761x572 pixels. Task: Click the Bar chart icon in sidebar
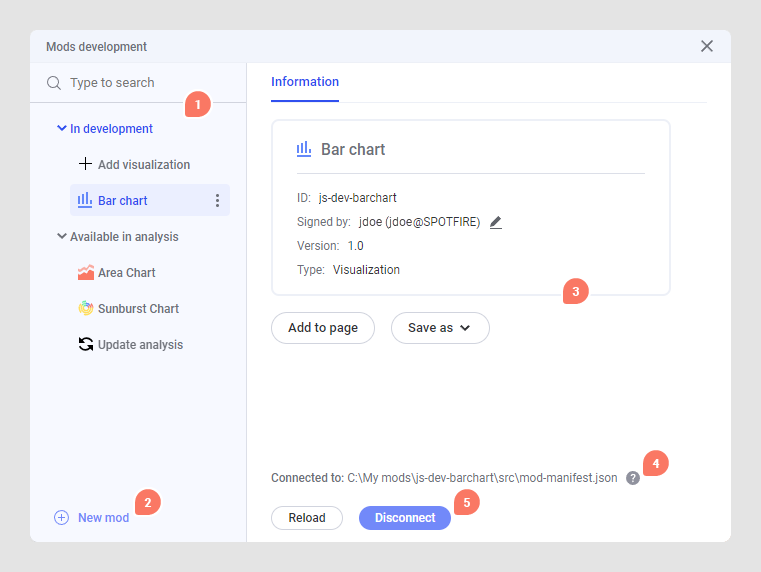(85, 200)
